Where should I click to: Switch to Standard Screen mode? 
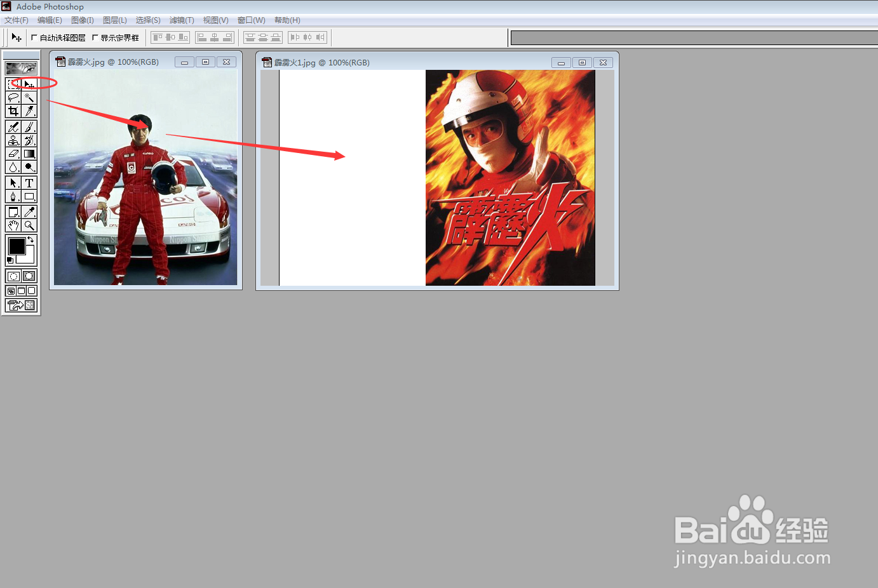pos(11,291)
